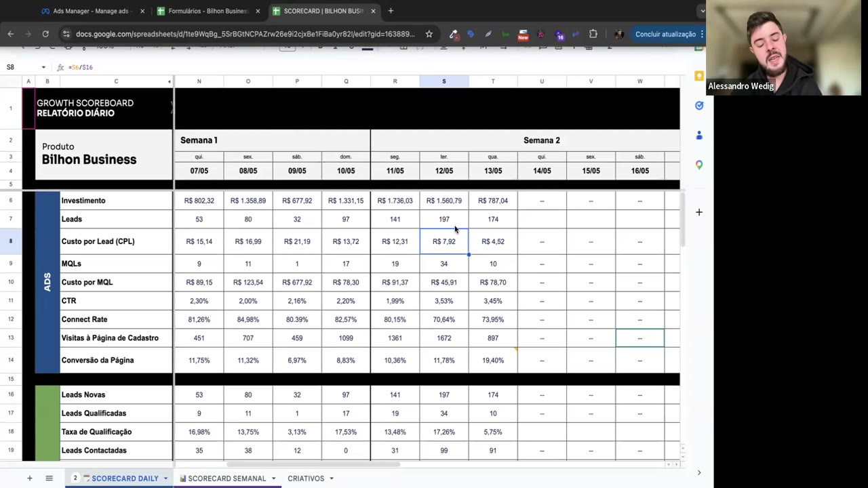Open site information icon in address bar
Image resolution: width=868 pixels, height=488 pixels.
coord(65,34)
